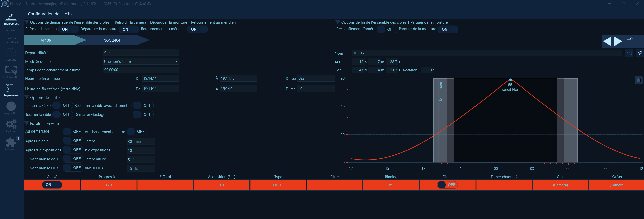Click the Gain cell showing (Caméra)
This screenshot has width=644, height=219.
pos(560,185)
